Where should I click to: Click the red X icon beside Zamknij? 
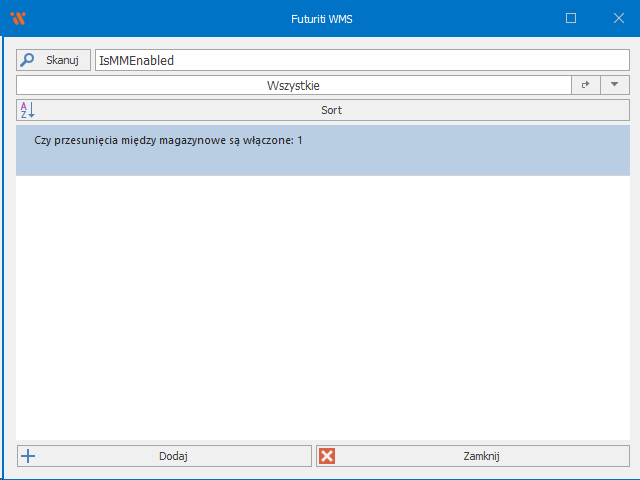tap(326, 456)
